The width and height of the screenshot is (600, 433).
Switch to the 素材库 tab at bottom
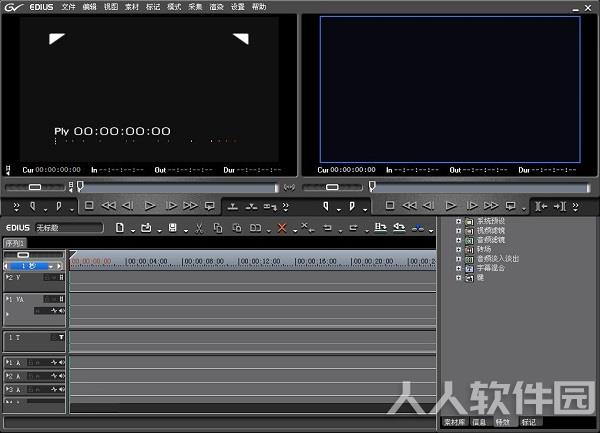point(454,422)
